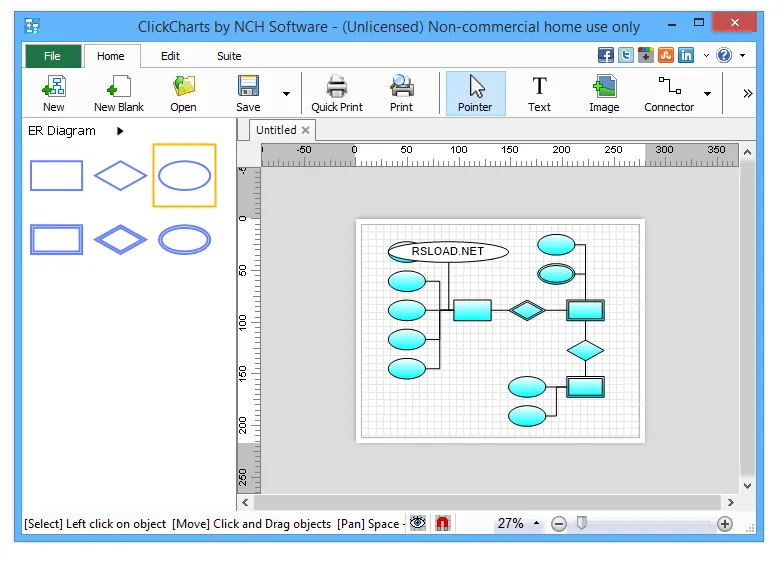Close the Untitled document tab

306,130
